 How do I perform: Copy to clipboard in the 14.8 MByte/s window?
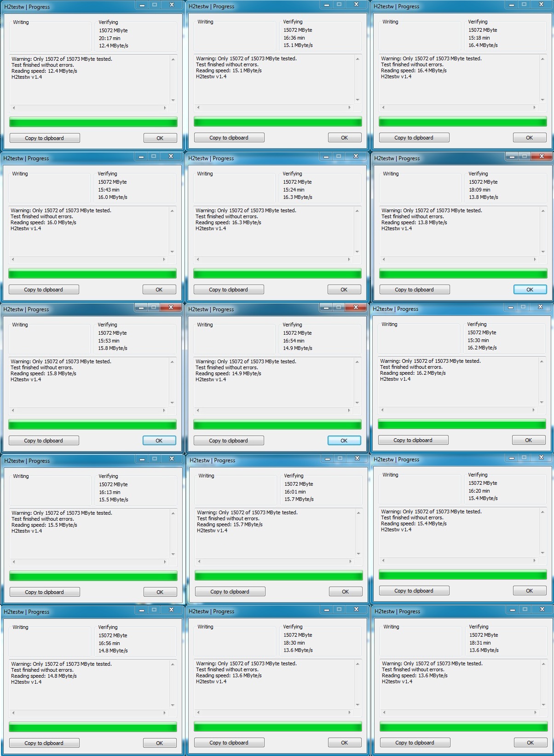(x=44, y=743)
